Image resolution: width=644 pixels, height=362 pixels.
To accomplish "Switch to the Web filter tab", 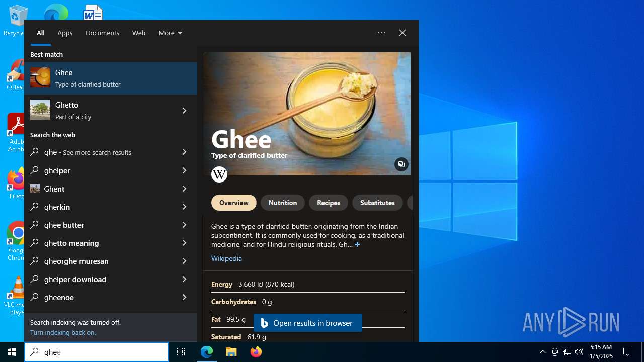I will pos(139,33).
